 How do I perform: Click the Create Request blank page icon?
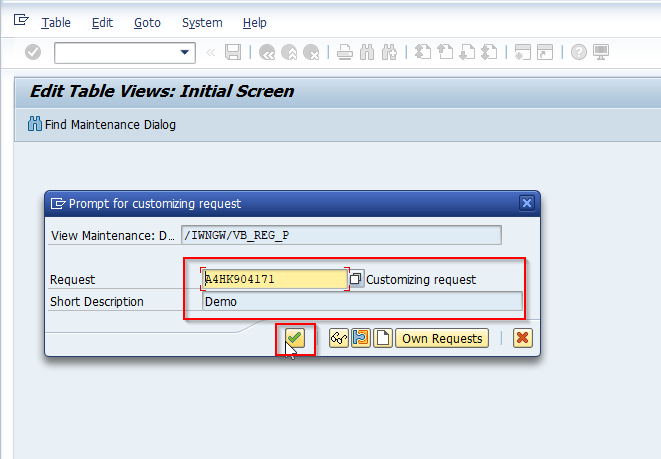(383, 338)
